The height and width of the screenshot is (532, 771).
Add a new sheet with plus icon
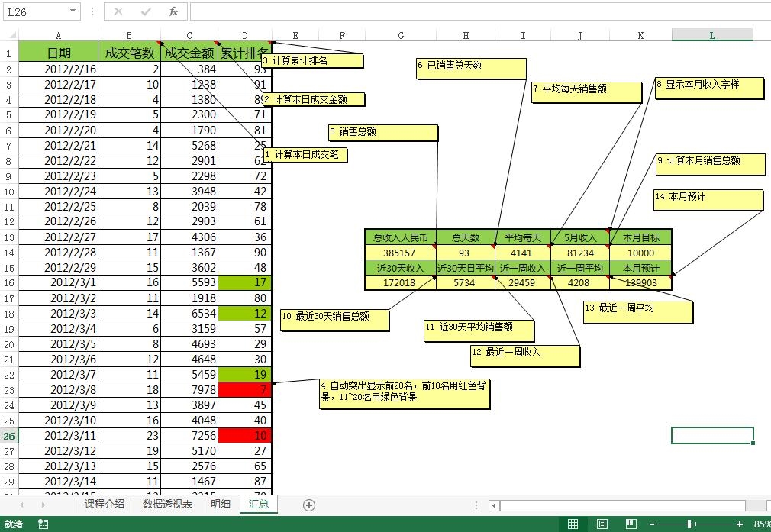tap(309, 505)
